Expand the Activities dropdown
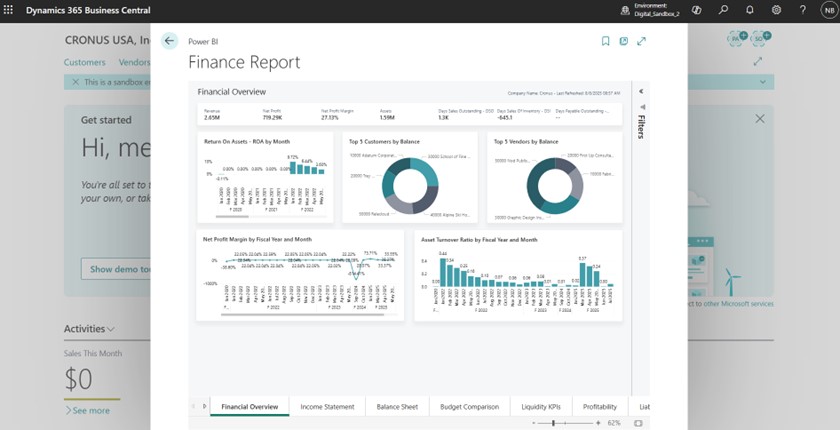 click(x=89, y=329)
